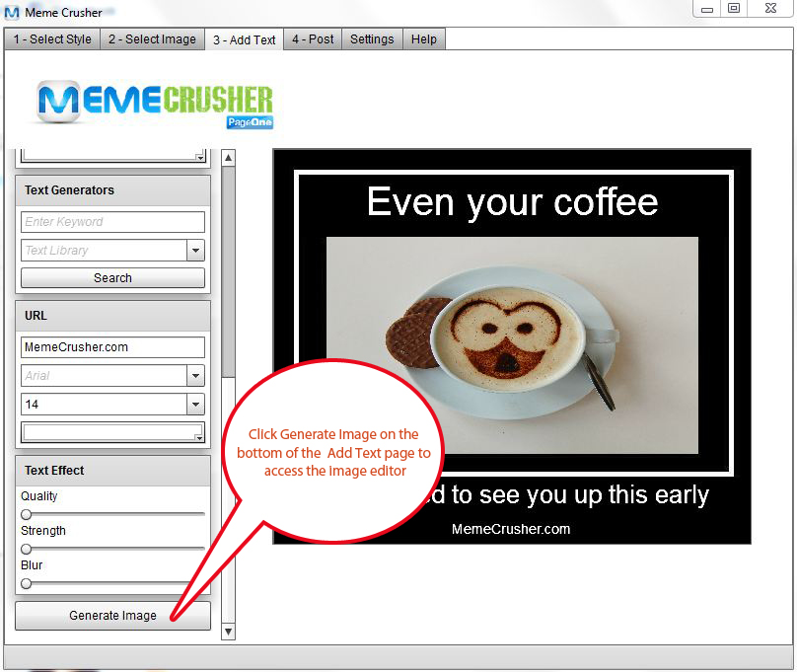The image size is (797, 672).
Task: Open the 4 - Post tab
Action: point(312,39)
